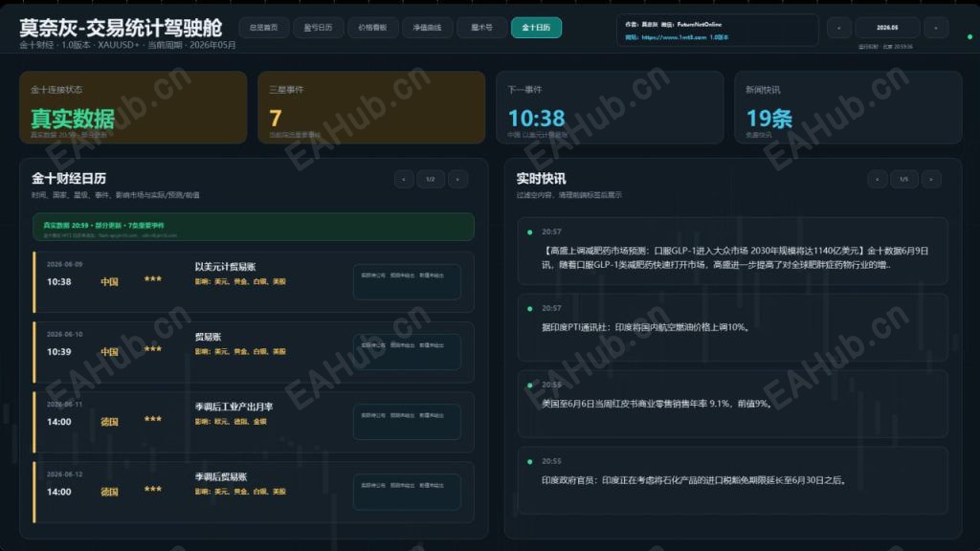This screenshot has height=551, width=980.
Task: Open the 美国红皮书商业零售 news item
Action: pos(732,405)
